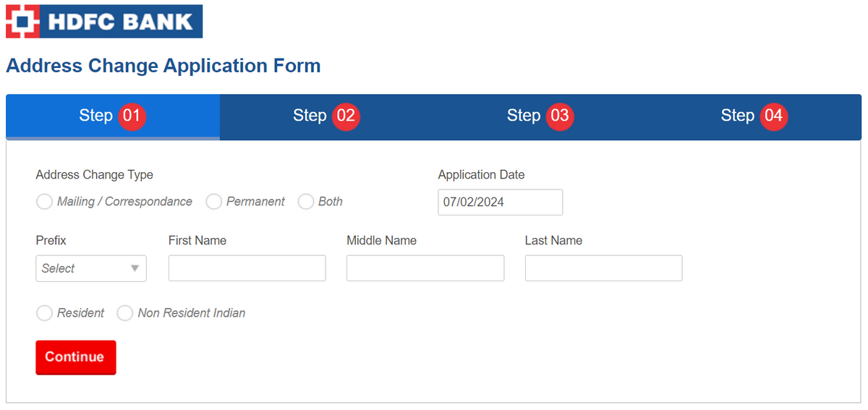
Task: Select Permanent address change type
Action: coord(213,202)
